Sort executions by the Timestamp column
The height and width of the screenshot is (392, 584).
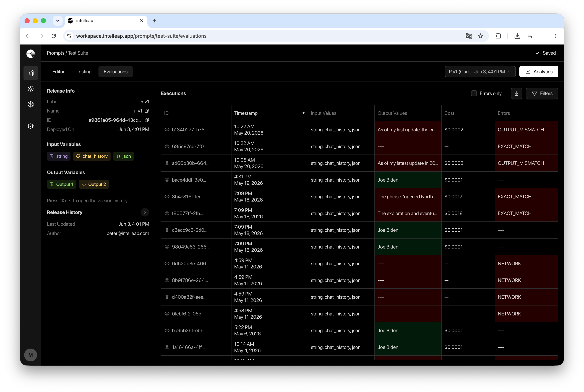pos(270,113)
